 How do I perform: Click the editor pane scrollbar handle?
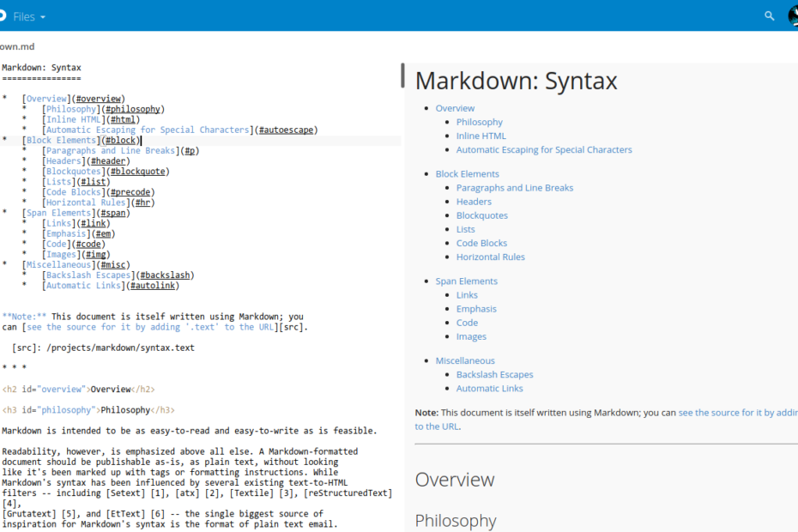(402, 76)
